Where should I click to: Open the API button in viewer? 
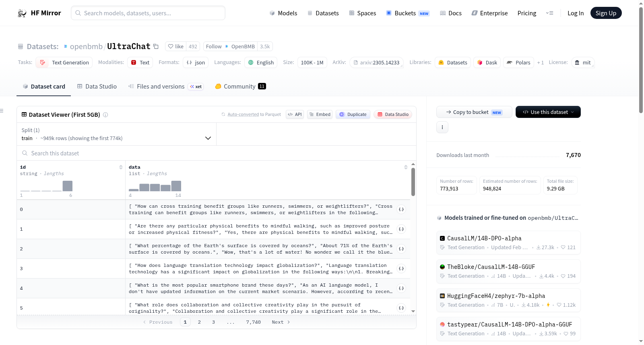pos(295,114)
